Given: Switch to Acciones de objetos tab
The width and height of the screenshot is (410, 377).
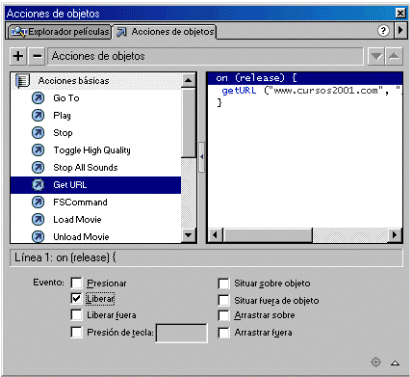Looking at the screenshot, I should [165, 32].
